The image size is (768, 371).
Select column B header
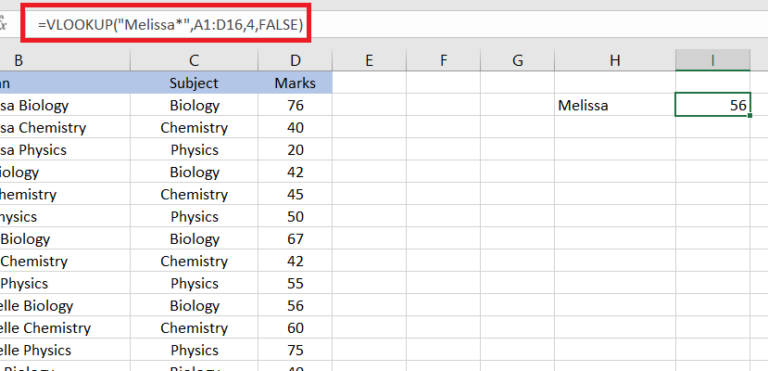coord(19,60)
